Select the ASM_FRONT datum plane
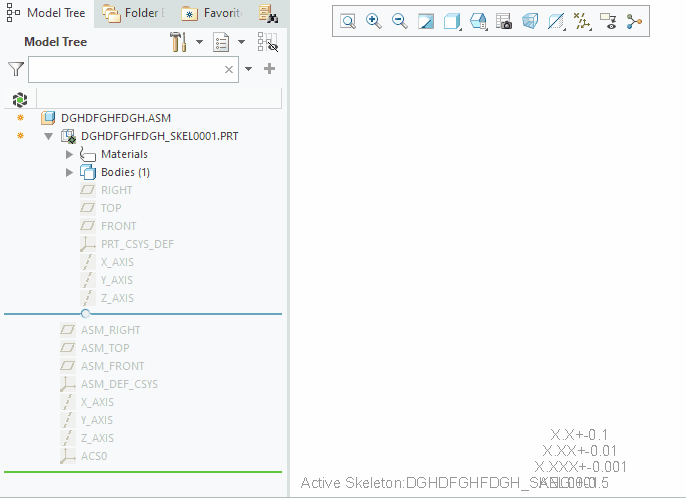The height and width of the screenshot is (498, 686). [112, 366]
